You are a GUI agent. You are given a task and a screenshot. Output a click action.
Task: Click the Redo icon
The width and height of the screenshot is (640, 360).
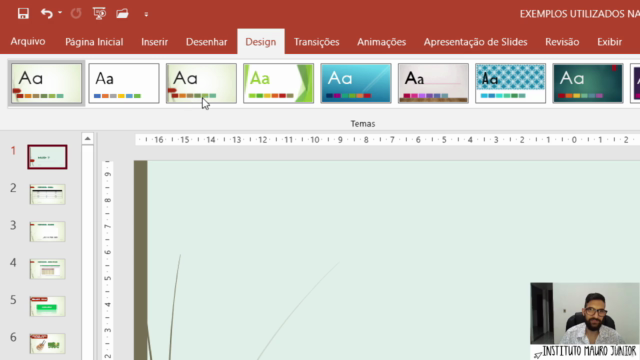(76, 13)
